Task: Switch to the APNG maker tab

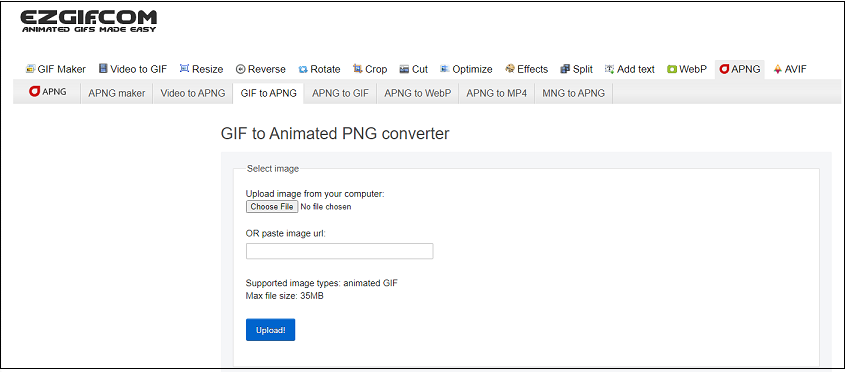Action: pyautogui.click(x=117, y=93)
